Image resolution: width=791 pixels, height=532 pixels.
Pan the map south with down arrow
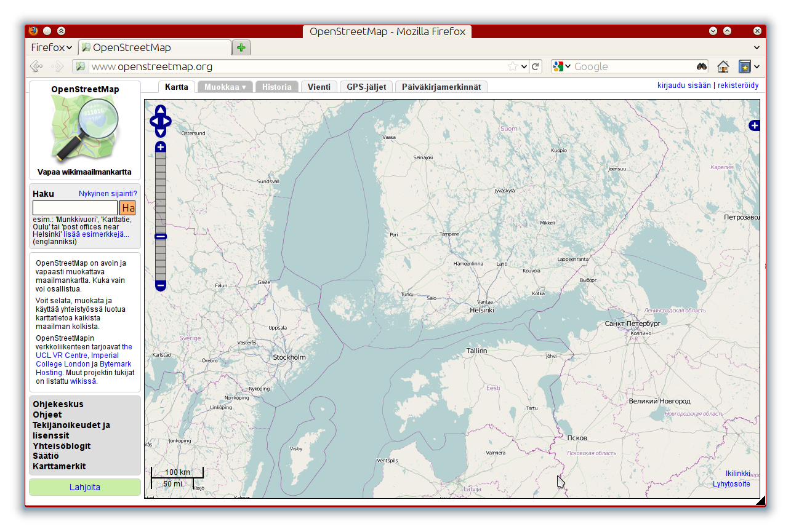pyautogui.click(x=161, y=132)
